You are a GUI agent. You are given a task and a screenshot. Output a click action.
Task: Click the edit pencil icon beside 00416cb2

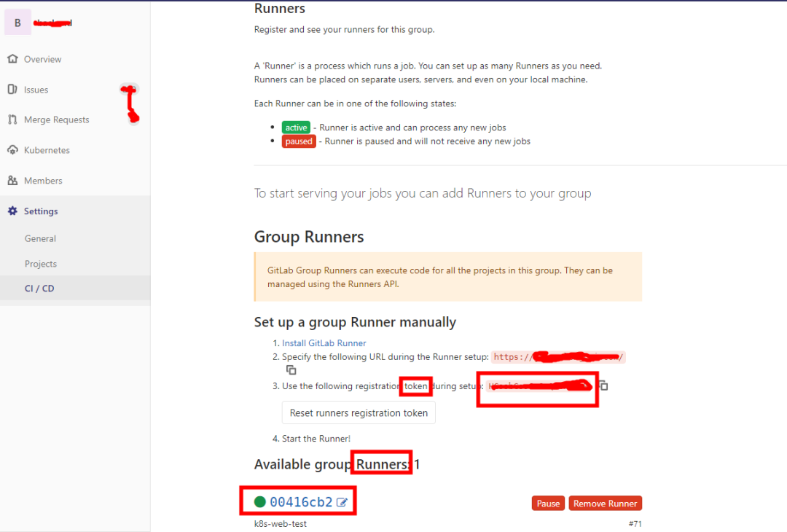[342, 502]
